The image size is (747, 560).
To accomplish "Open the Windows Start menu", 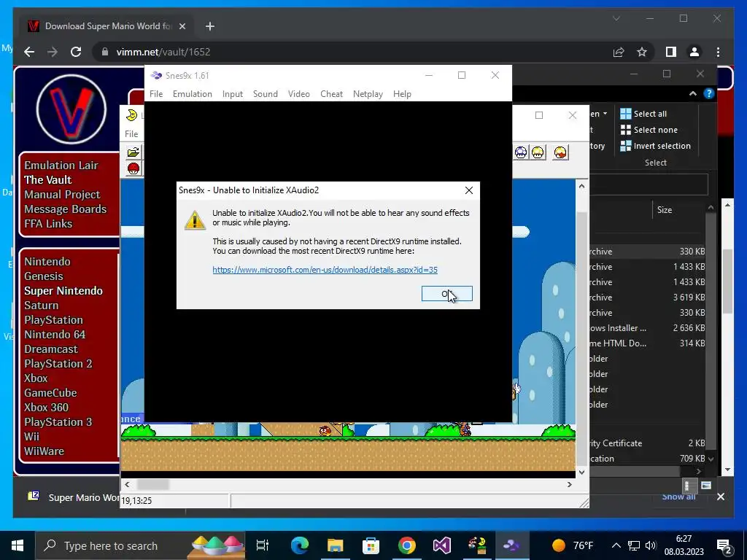I will click(18, 545).
